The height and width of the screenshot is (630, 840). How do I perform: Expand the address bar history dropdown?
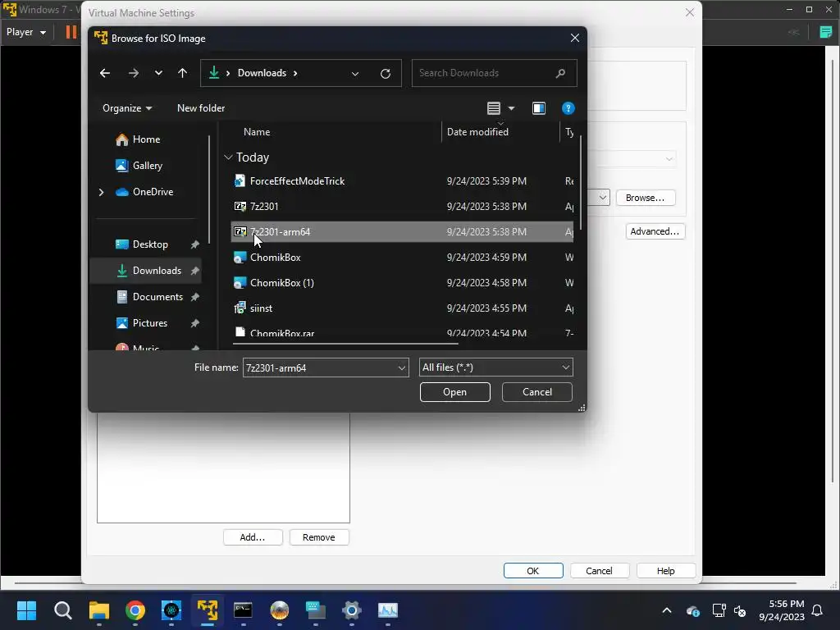click(x=354, y=73)
